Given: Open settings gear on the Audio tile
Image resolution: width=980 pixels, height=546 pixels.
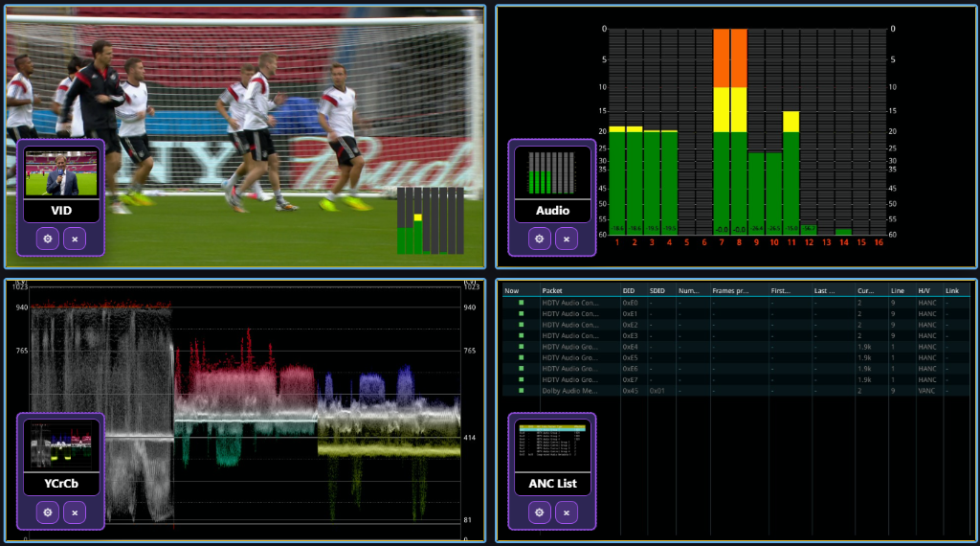Looking at the screenshot, I should pos(540,239).
